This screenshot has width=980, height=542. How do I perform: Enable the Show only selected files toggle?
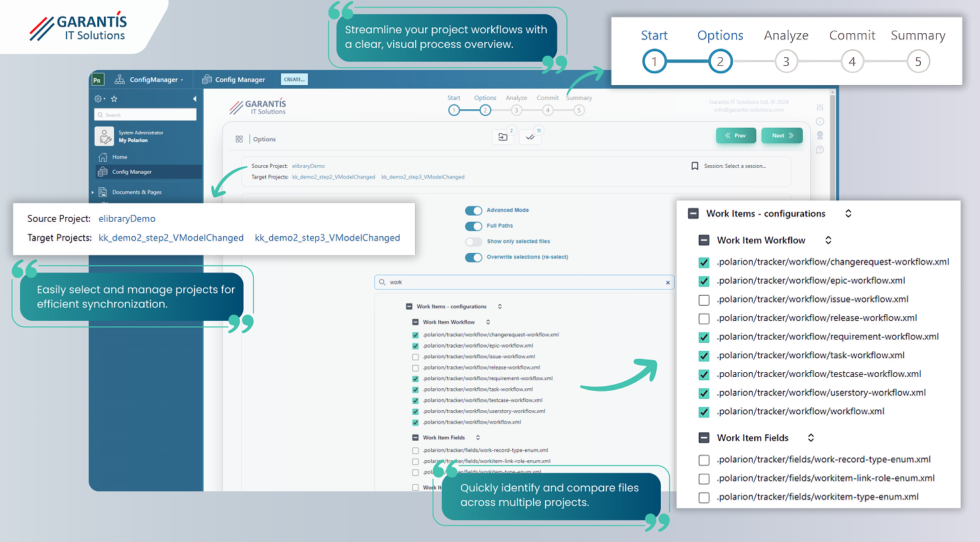click(474, 242)
